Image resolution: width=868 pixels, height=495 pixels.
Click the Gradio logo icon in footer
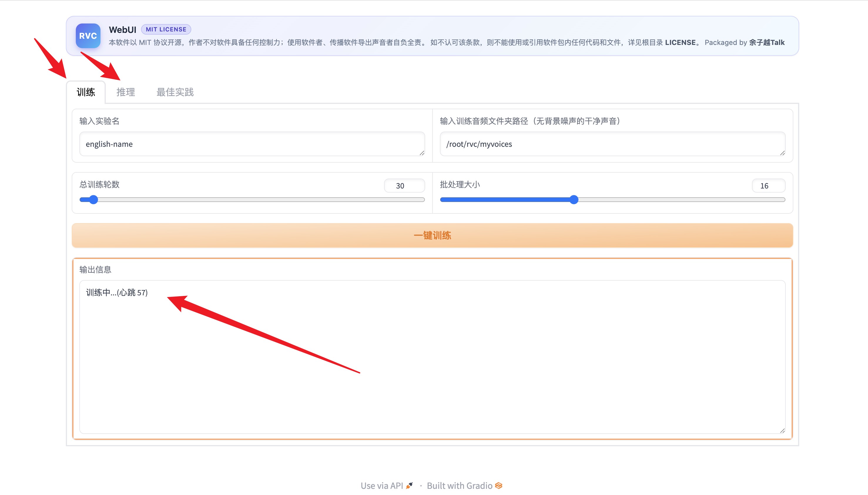pyautogui.click(x=498, y=486)
